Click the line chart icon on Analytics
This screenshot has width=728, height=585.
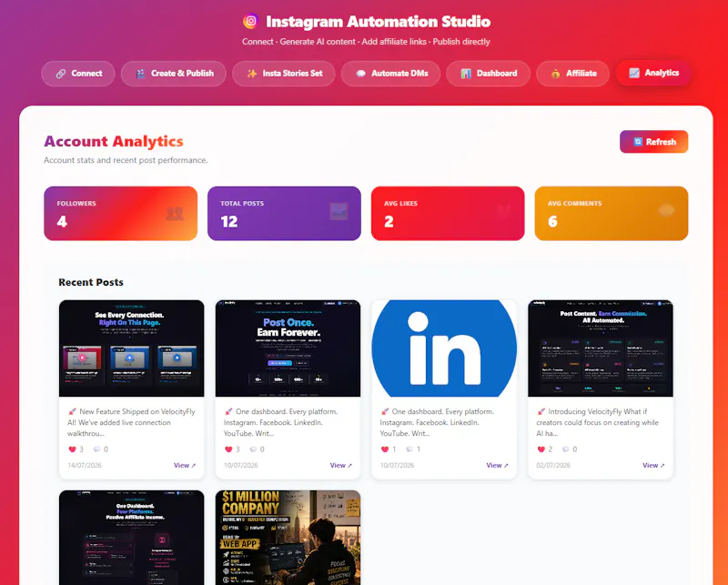click(x=634, y=73)
